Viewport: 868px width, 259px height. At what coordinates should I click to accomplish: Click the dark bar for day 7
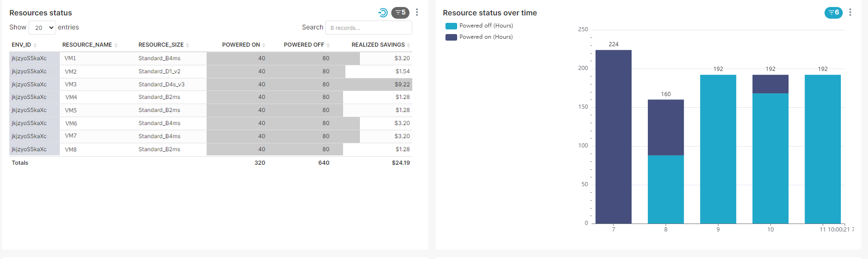click(613, 136)
